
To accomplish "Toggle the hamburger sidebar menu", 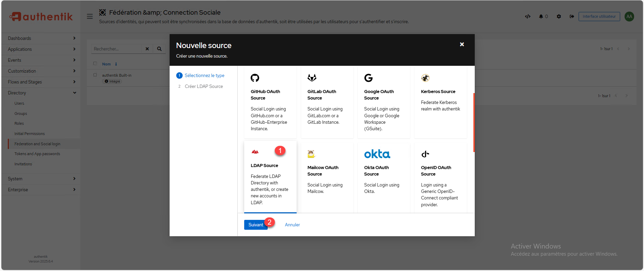I will (x=90, y=16).
